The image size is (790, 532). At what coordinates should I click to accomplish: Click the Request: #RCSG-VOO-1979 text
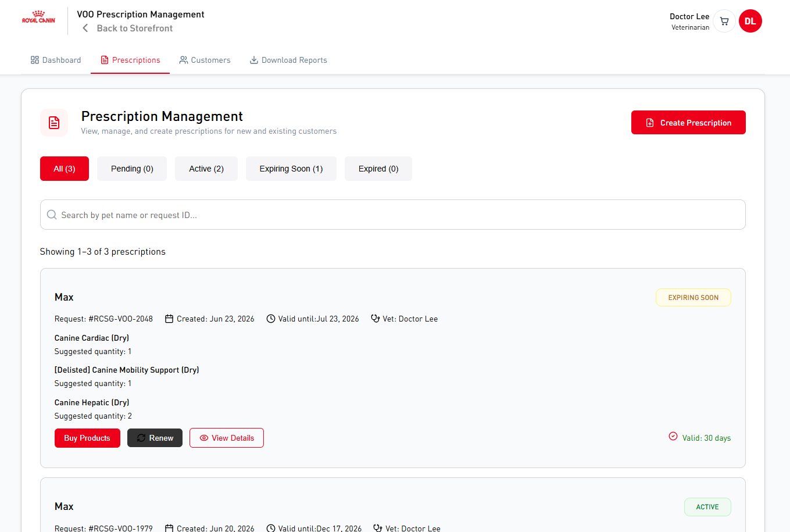[103, 528]
